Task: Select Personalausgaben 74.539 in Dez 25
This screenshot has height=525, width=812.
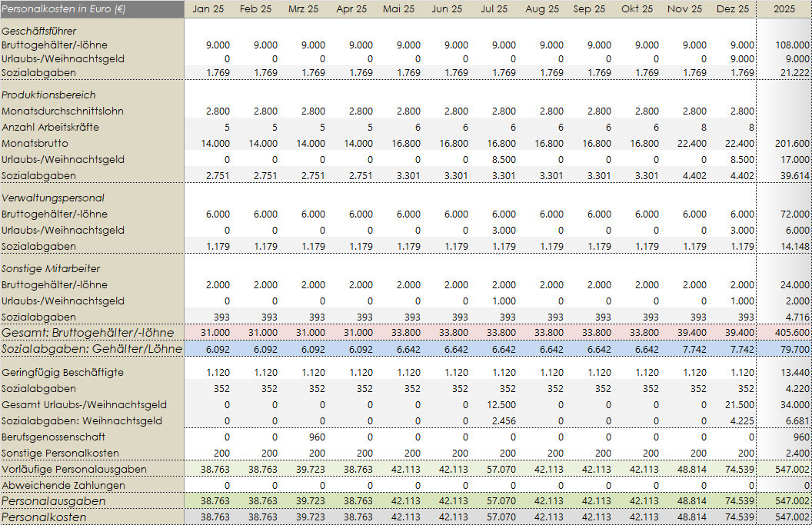Action: coord(740,501)
